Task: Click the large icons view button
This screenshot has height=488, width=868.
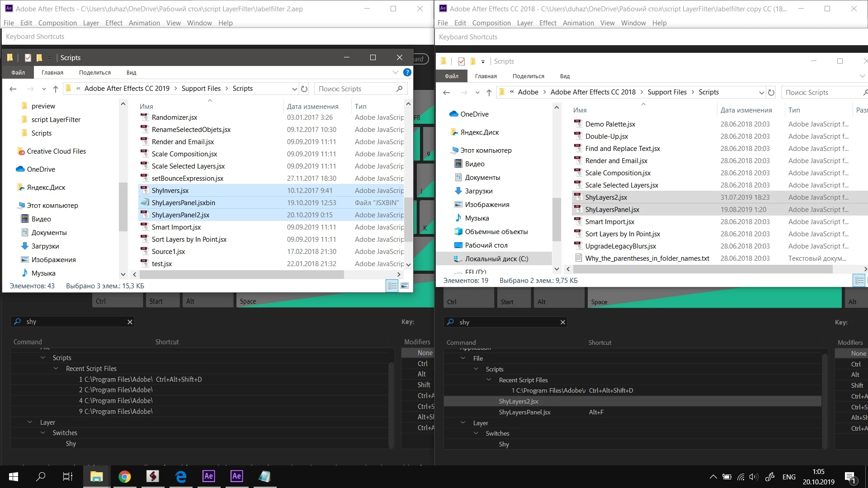Action: point(405,286)
